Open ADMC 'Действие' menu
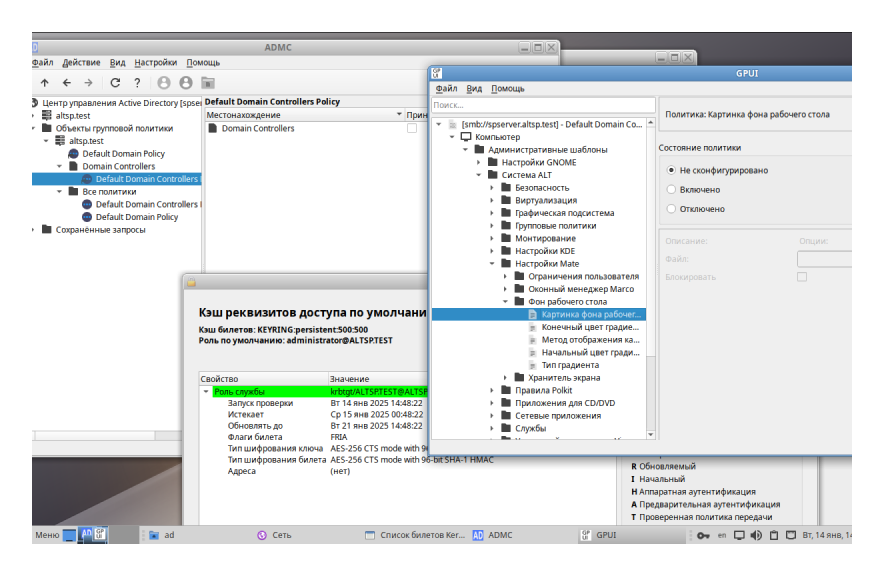This screenshot has width=884, height=576. click(x=81, y=63)
